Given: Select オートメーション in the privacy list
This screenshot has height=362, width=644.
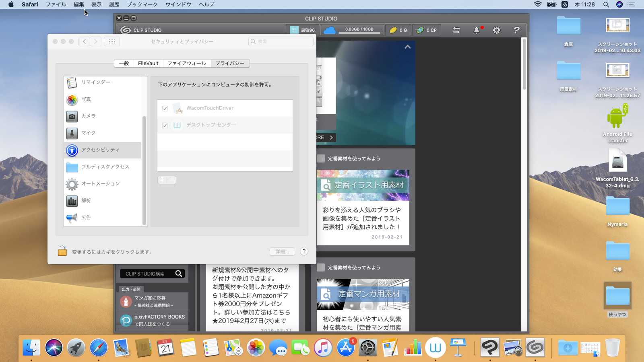Looking at the screenshot, I should tap(103, 184).
